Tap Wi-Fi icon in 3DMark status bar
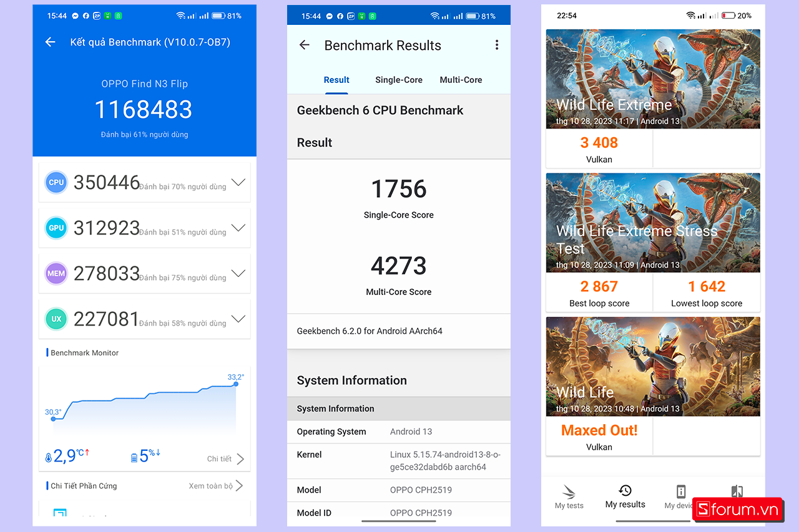 pos(690,16)
